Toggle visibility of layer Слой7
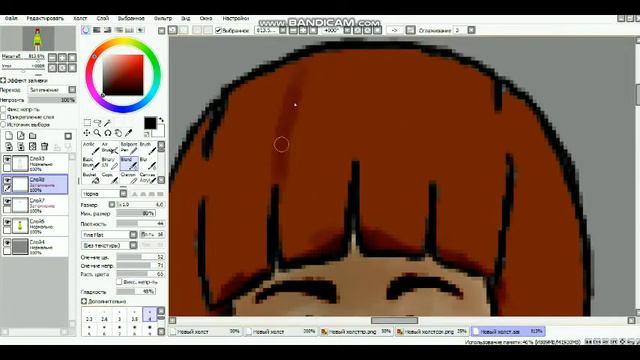The width and height of the screenshot is (640, 360). click(7, 201)
